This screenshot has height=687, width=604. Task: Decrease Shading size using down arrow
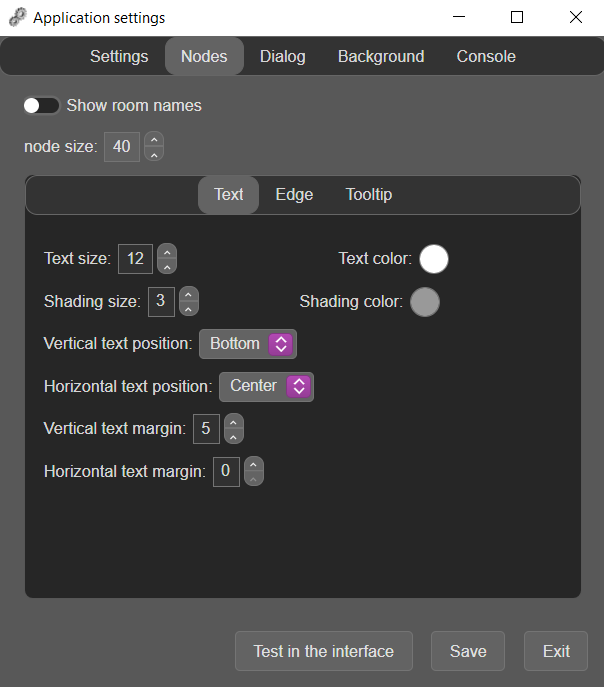(189, 309)
